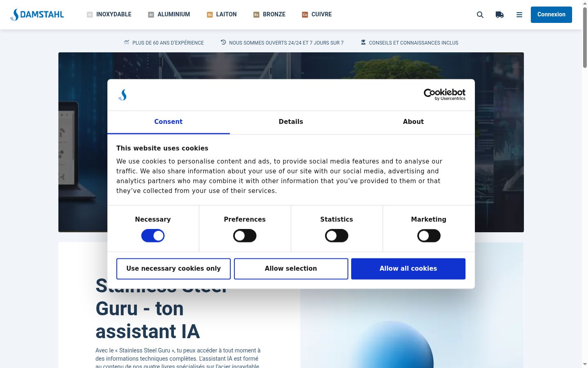
Task: Click the grey Inoxydable material icon
Action: pyautogui.click(x=90, y=15)
